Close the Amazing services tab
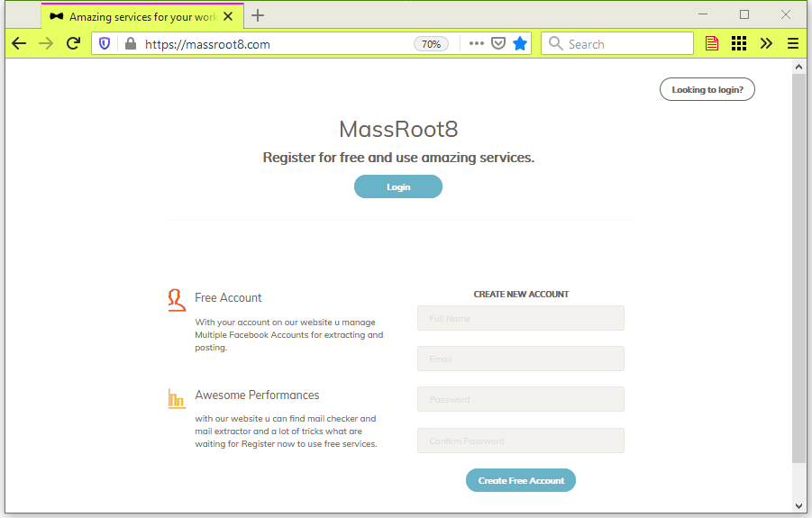The image size is (812, 518). coord(228,16)
